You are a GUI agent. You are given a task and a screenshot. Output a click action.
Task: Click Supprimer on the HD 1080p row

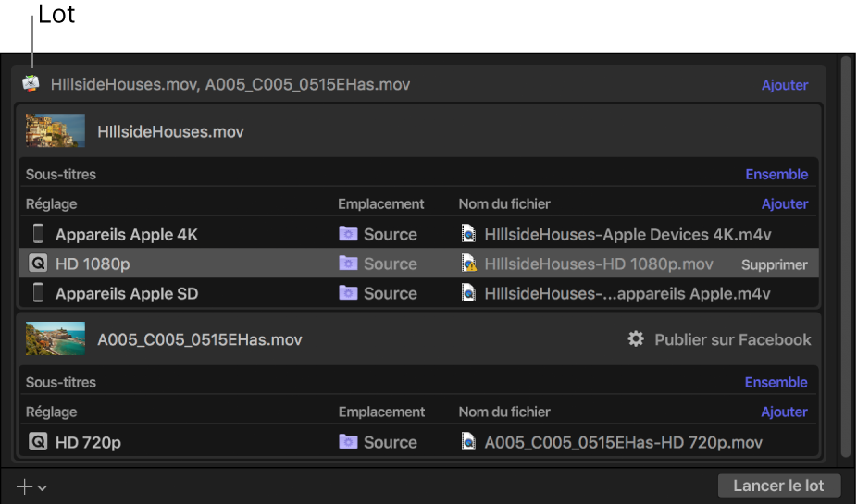(774, 264)
